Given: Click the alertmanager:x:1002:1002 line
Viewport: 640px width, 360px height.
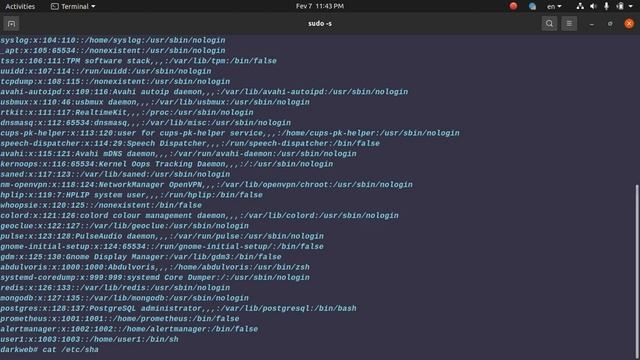Looking at the screenshot, I should click(129, 329).
